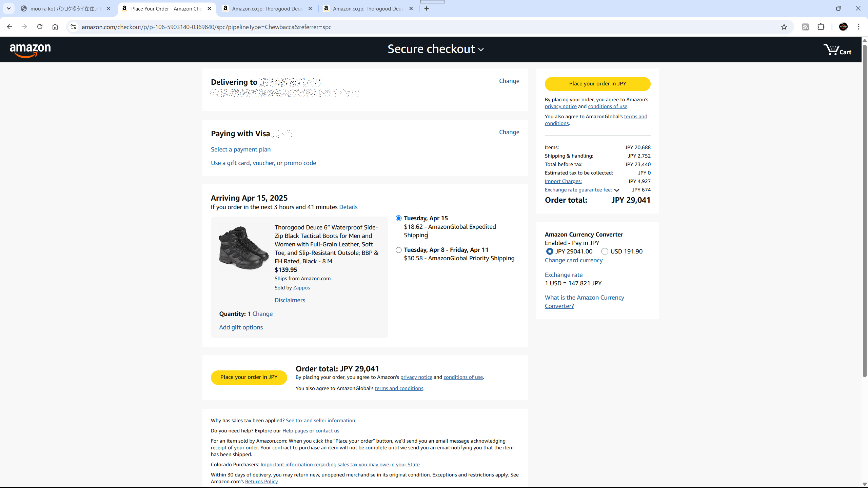Open Import Charges details
This screenshot has height=488, width=868.
point(563,181)
